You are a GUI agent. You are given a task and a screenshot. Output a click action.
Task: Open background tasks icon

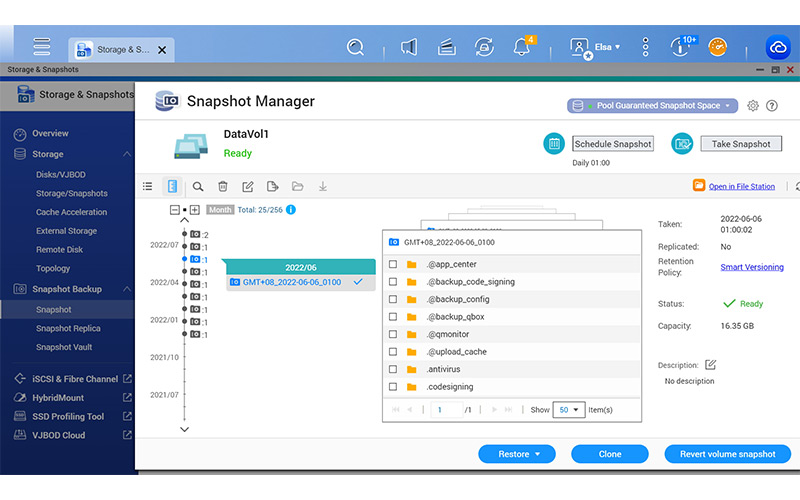pyautogui.click(x=446, y=47)
